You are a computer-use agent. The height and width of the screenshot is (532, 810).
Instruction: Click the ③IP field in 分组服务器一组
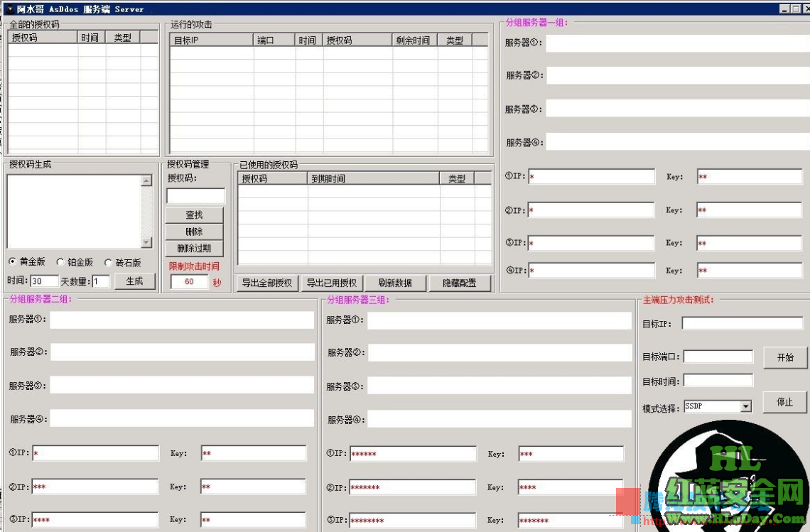(x=591, y=244)
